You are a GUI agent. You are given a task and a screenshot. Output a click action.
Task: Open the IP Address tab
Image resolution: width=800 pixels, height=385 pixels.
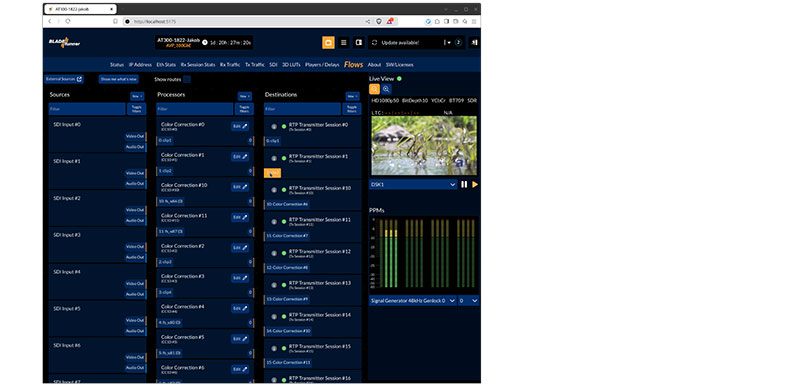pyautogui.click(x=140, y=65)
